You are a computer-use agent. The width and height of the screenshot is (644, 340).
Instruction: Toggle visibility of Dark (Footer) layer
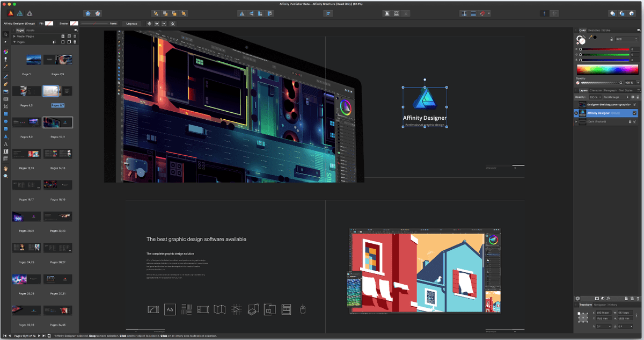(634, 121)
